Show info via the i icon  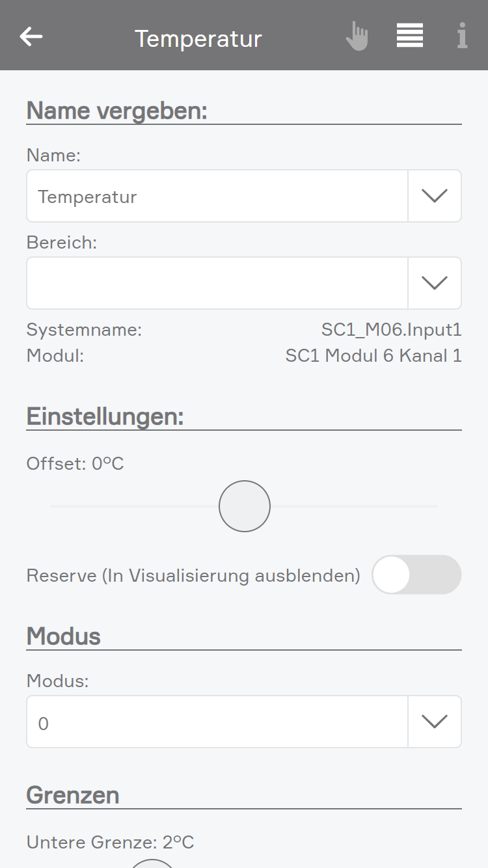pyautogui.click(x=462, y=36)
